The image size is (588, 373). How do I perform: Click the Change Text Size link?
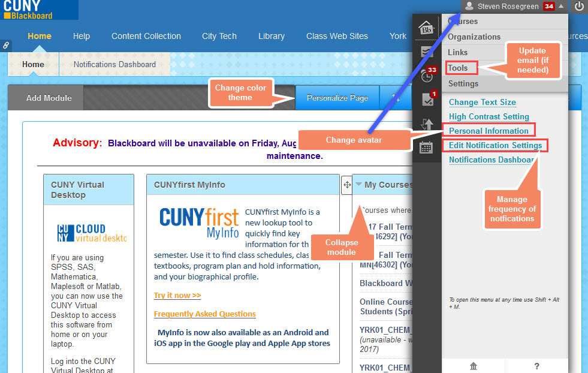[x=483, y=102]
